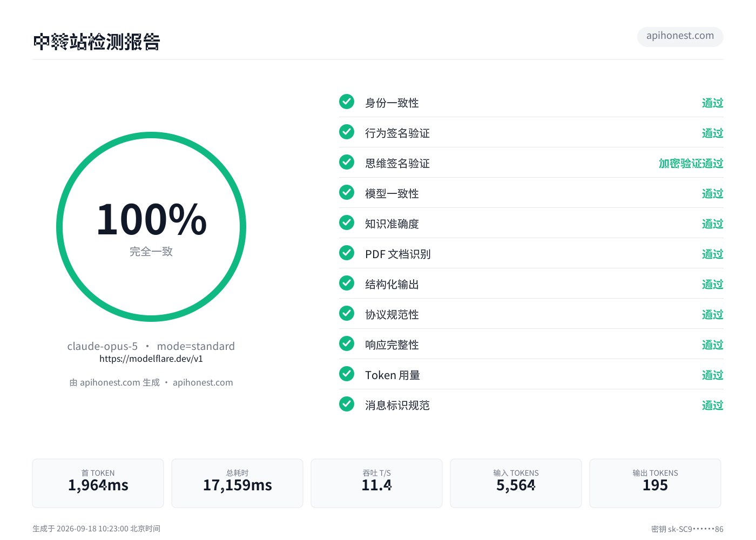Viewport: 756px width, 540px height.
Task: Click the 通过 status of 协议规范性
Action: [x=712, y=314]
